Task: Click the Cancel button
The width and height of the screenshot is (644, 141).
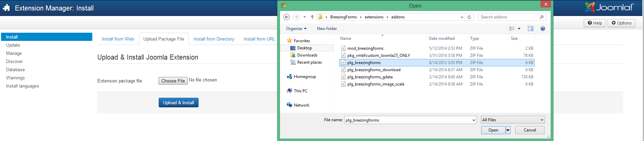Action: (x=530, y=130)
